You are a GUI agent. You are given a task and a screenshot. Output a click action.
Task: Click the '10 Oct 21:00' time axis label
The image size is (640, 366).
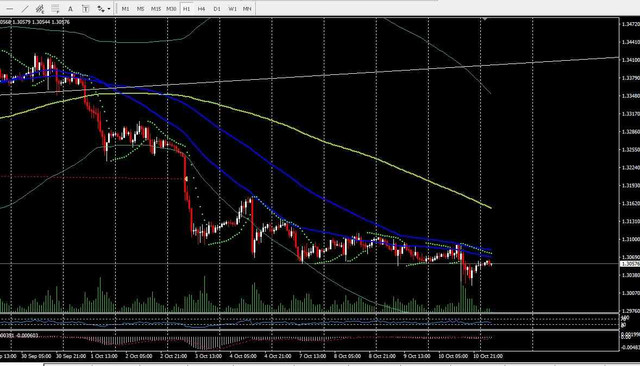pos(488,356)
